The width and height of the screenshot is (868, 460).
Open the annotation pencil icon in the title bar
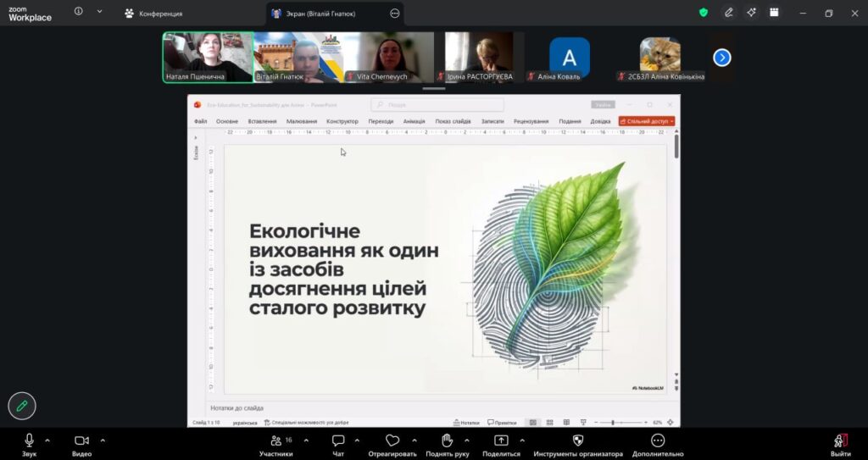tap(729, 13)
